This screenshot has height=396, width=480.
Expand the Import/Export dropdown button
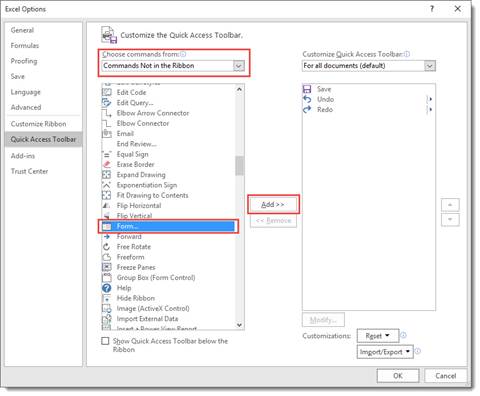point(385,352)
